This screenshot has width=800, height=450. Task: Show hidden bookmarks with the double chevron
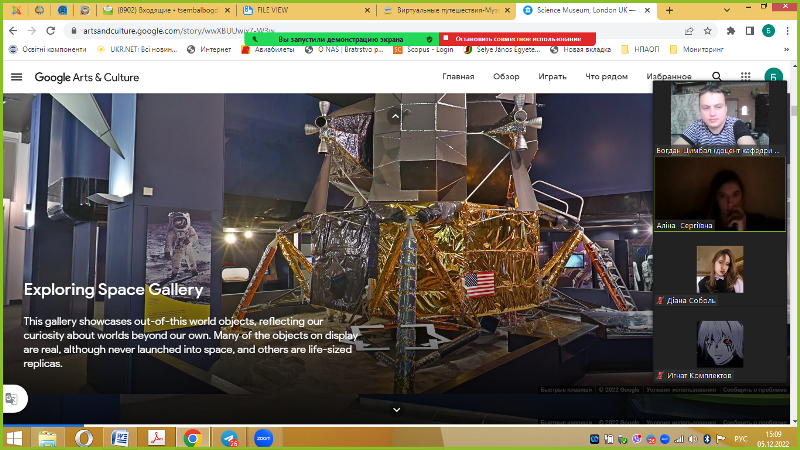786,49
